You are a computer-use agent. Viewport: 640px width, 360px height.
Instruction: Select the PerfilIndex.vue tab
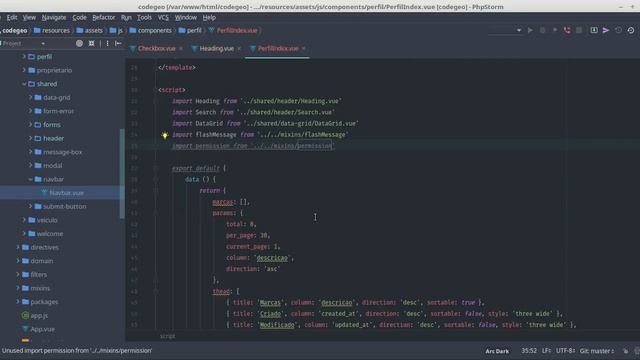[x=278, y=49]
